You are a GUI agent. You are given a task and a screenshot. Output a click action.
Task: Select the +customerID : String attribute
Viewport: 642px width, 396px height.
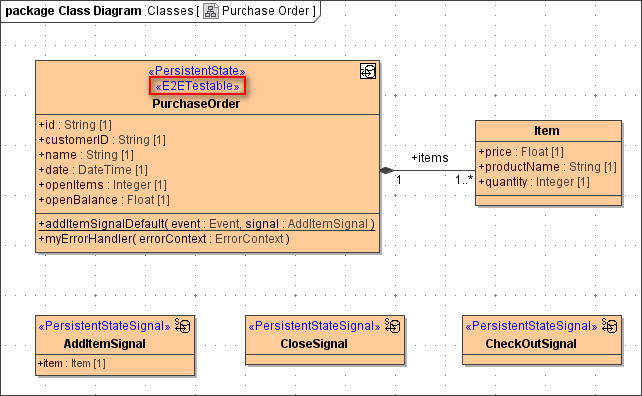click(x=102, y=140)
